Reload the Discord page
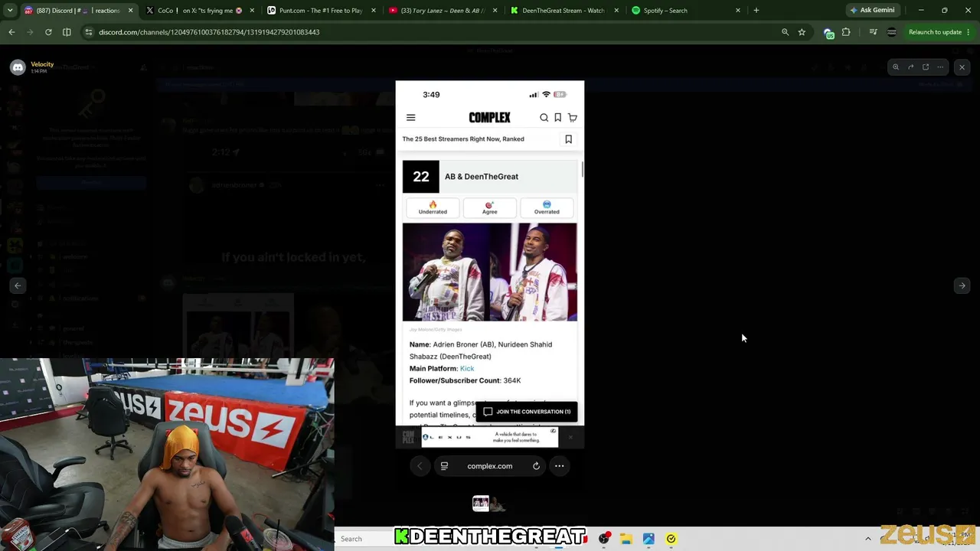 coord(48,32)
